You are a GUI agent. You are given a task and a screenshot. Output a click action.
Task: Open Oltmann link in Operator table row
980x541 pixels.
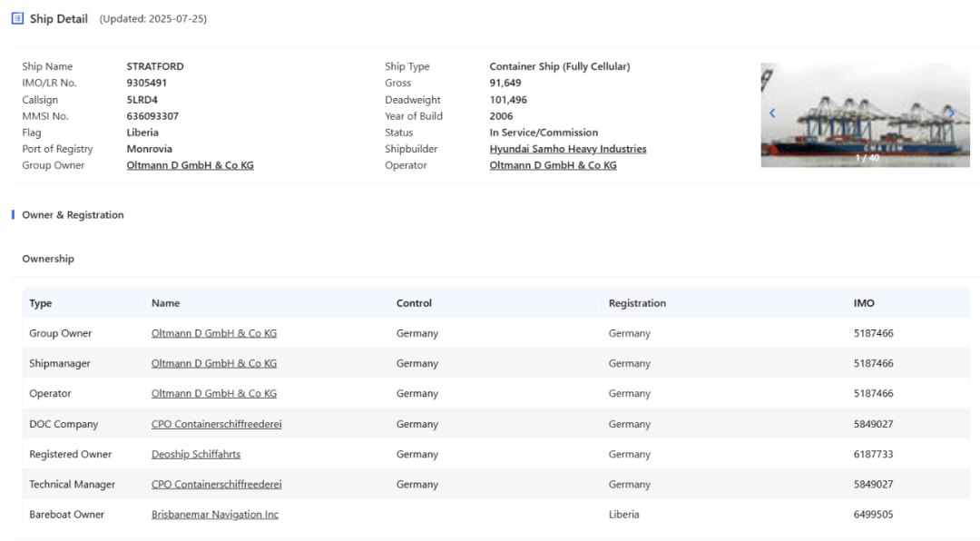point(214,393)
